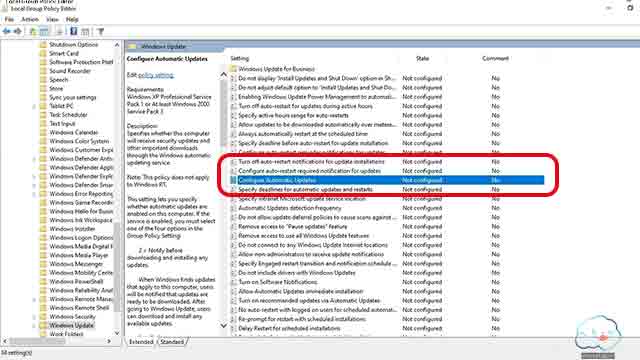Expand the Windows Remote Management node
Image resolution: width=640 pixels, height=360 pixels.
tap(34, 300)
